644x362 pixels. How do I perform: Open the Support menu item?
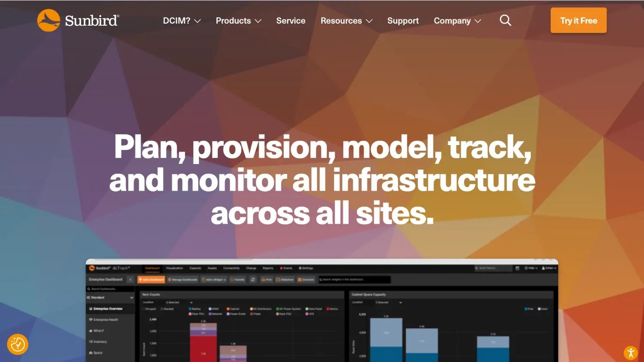point(403,21)
